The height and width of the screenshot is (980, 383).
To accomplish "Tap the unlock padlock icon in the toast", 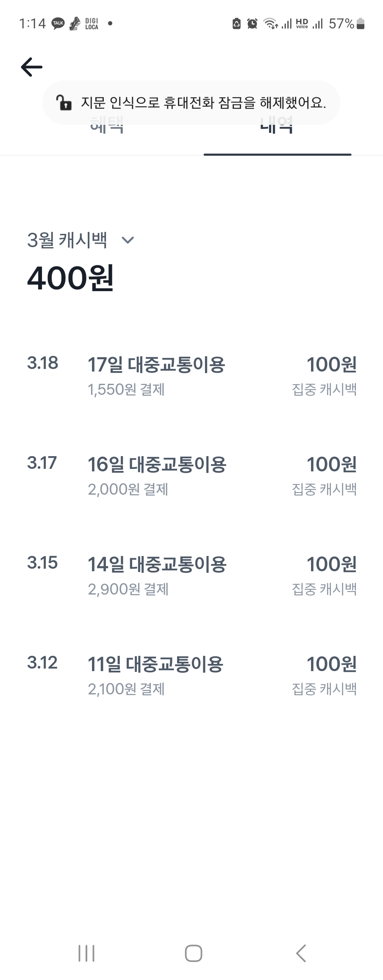I will click(x=64, y=102).
